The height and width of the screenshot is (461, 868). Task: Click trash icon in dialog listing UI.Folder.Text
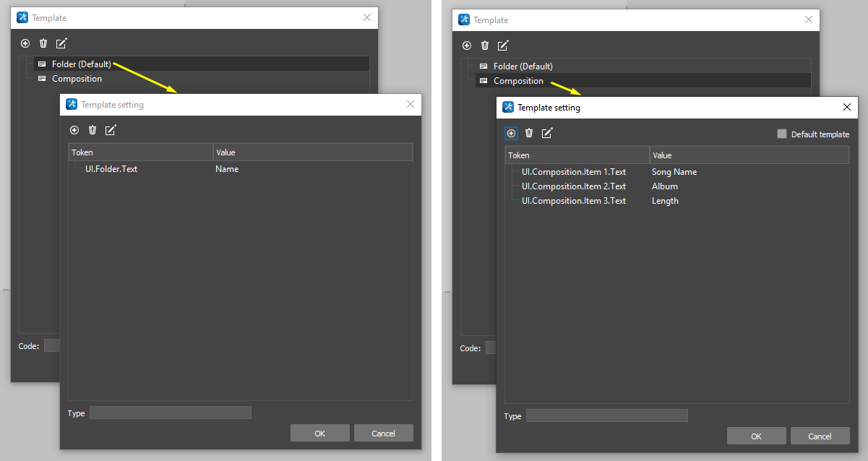click(93, 130)
